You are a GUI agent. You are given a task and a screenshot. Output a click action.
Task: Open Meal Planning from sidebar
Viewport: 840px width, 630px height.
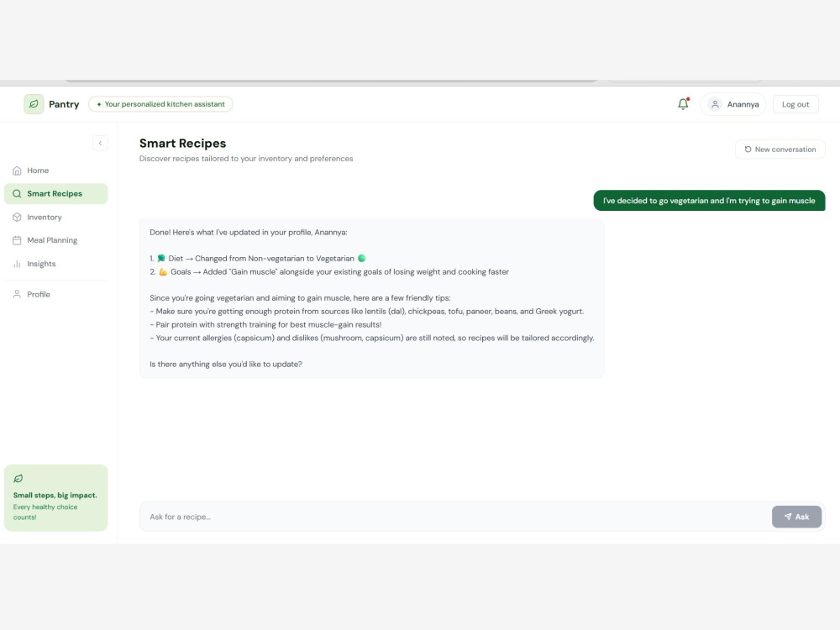point(55,240)
